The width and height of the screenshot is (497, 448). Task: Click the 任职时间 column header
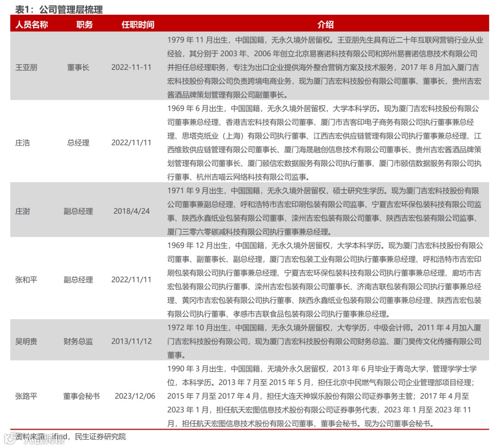pos(138,24)
